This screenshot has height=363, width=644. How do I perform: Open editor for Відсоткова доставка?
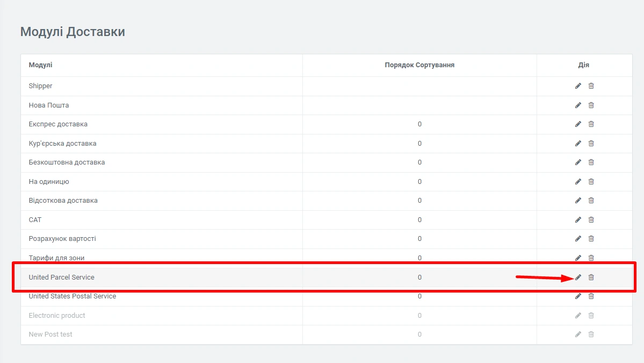click(x=578, y=201)
